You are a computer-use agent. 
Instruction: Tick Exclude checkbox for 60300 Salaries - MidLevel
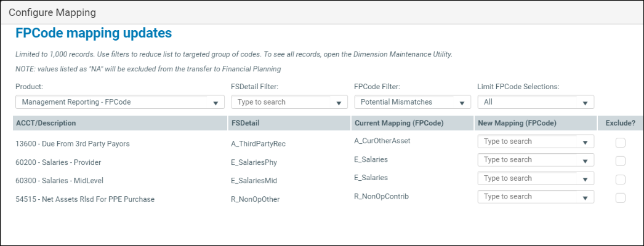[x=621, y=180]
